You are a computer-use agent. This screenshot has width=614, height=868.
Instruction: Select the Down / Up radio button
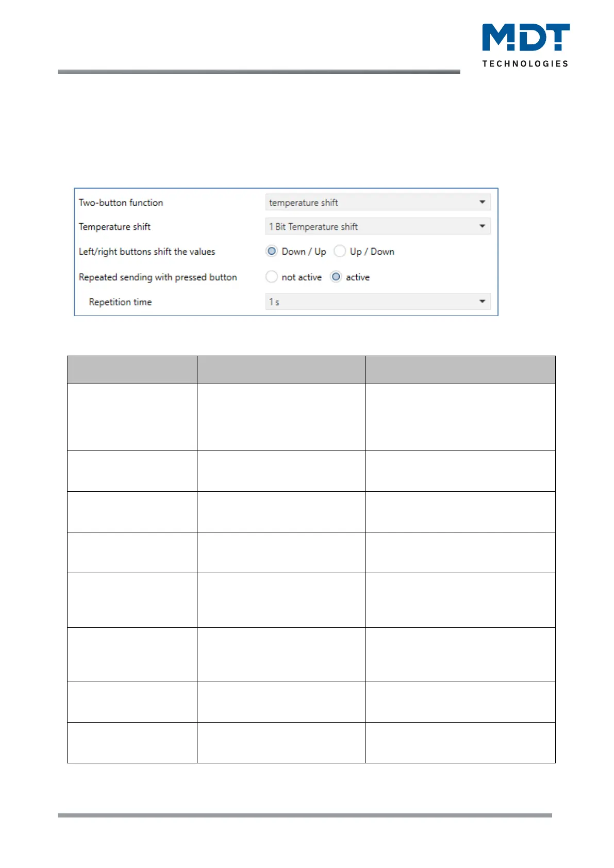[x=272, y=252]
